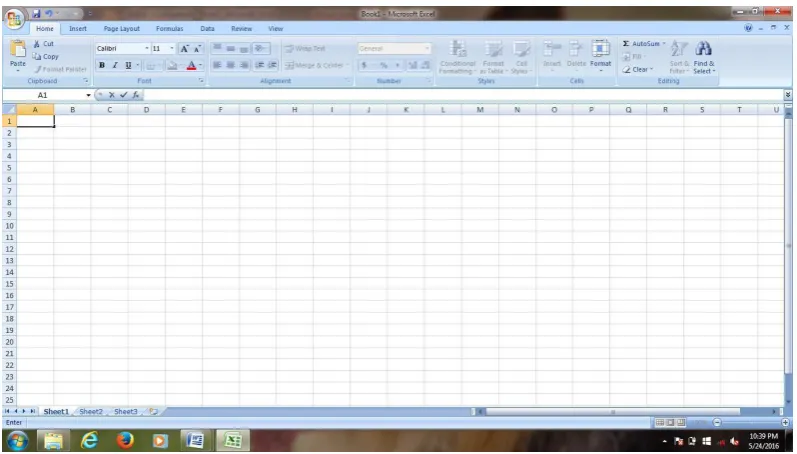Click Delete cells icon

click(x=576, y=50)
